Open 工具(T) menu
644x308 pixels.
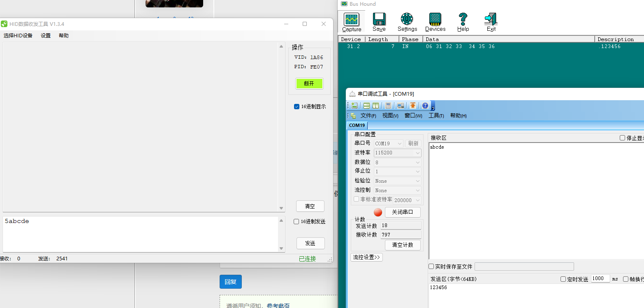436,116
